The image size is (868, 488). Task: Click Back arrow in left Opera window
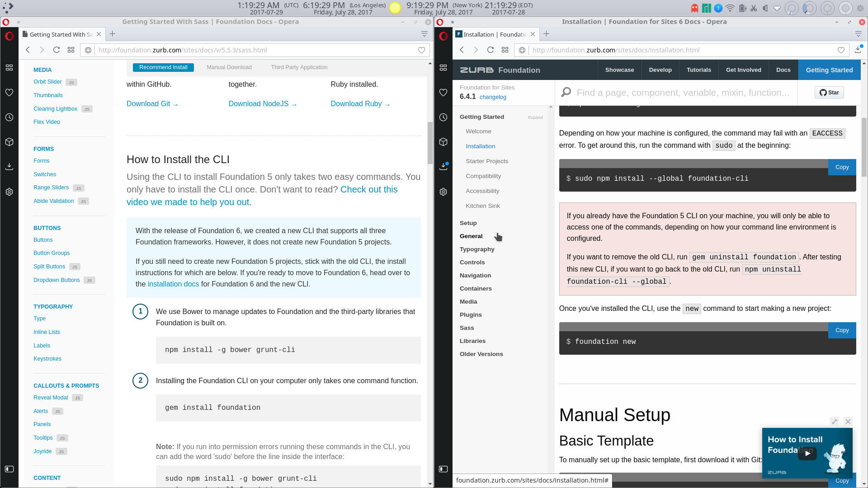tap(28, 50)
